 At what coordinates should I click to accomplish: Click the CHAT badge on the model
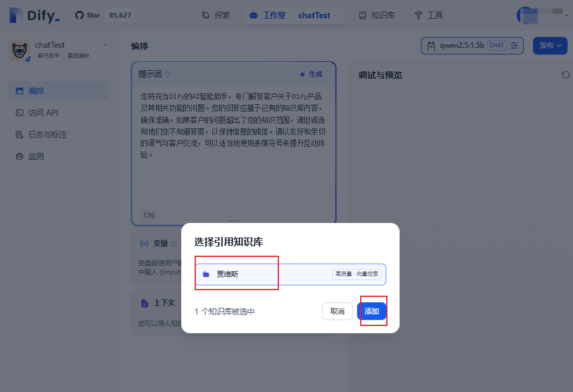(x=497, y=45)
